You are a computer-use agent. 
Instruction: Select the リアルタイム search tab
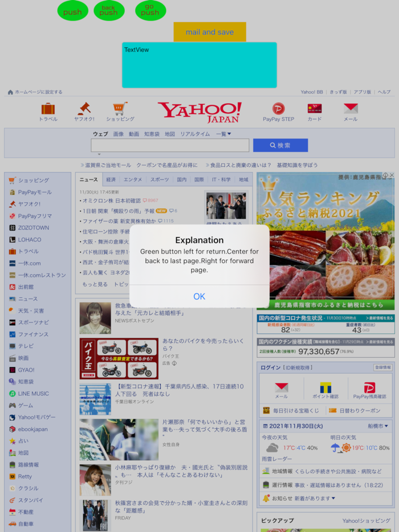pyautogui.click(x=195, y=134)
